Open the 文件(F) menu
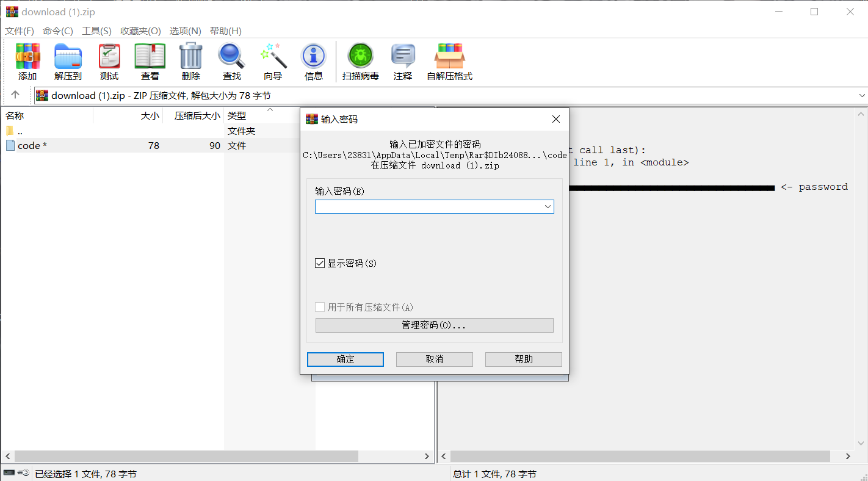This screenshot has height=481, width=868. point(20,31)
